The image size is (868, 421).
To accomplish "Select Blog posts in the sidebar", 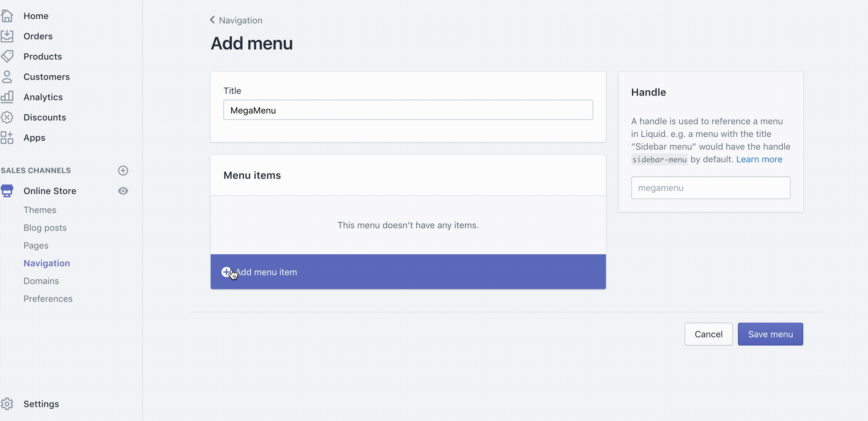I will tap(45, 228).
